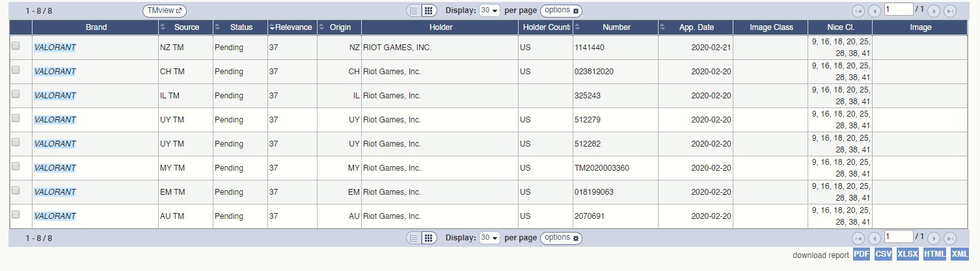Select the AU TM row checkbox
The height and width of the screenshot is (271, 980).
(x=16, y=214)
